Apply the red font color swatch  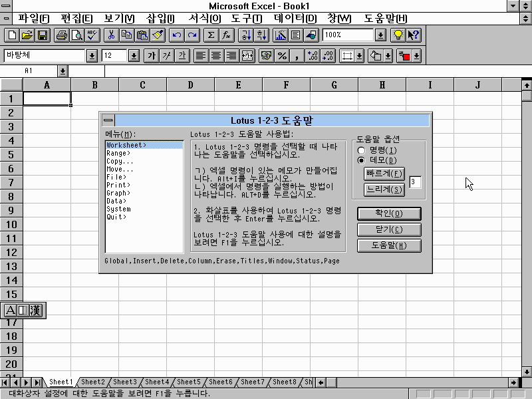pyautogui.click(x=404, y=56)
